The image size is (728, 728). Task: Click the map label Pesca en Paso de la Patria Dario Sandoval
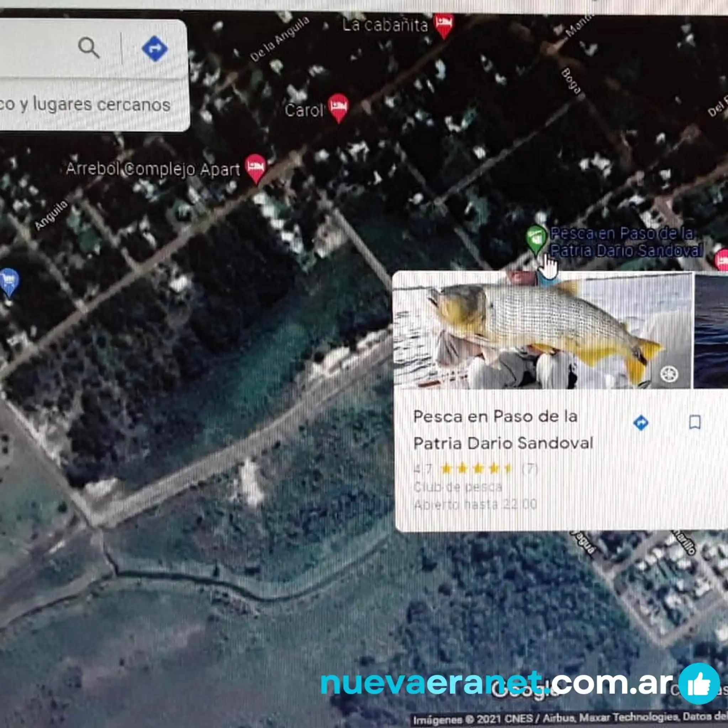(x=626, y=242)
